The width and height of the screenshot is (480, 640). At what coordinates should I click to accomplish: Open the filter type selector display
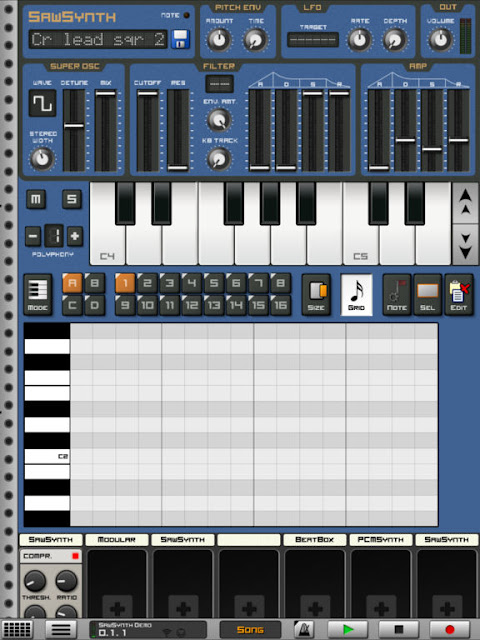click(x=220, y=84)
